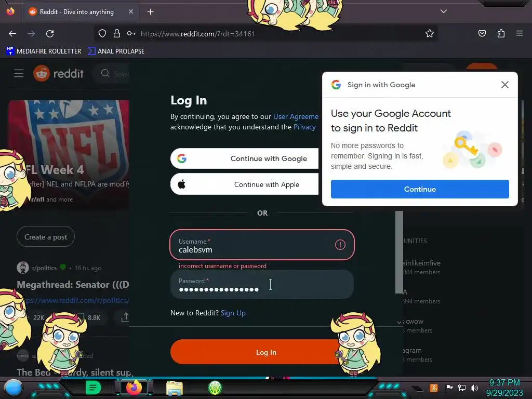
Task: Open the NFL Week 4 featured card
Action: [69, 154]
